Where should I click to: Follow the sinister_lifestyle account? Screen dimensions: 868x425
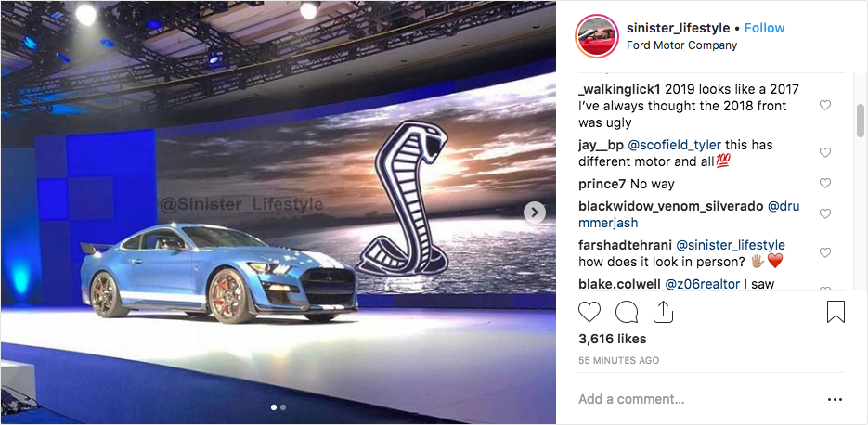764,28
